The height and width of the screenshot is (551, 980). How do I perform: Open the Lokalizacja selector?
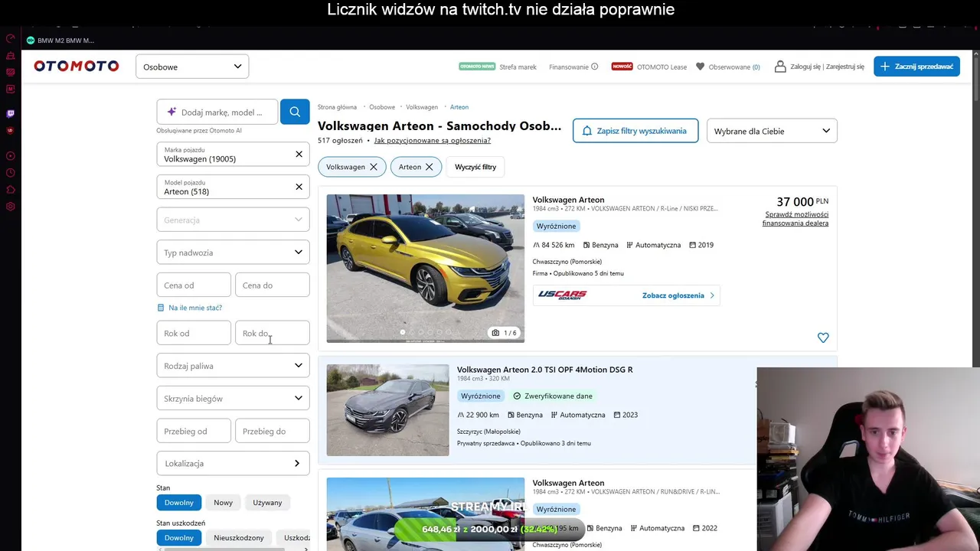(x=233, y=464)
